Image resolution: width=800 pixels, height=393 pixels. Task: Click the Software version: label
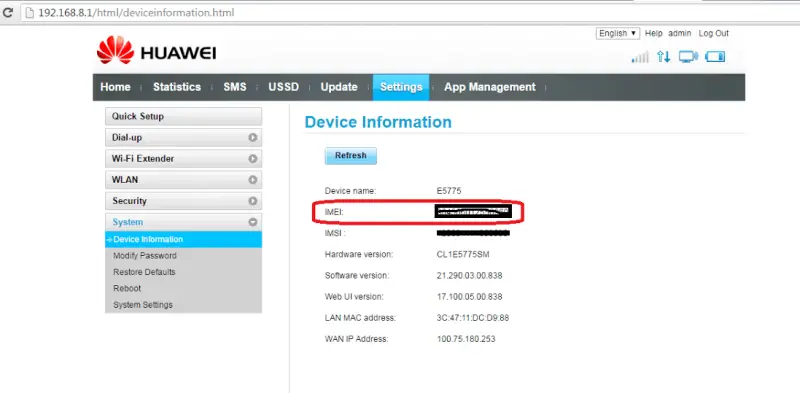[x=357, y=276]
